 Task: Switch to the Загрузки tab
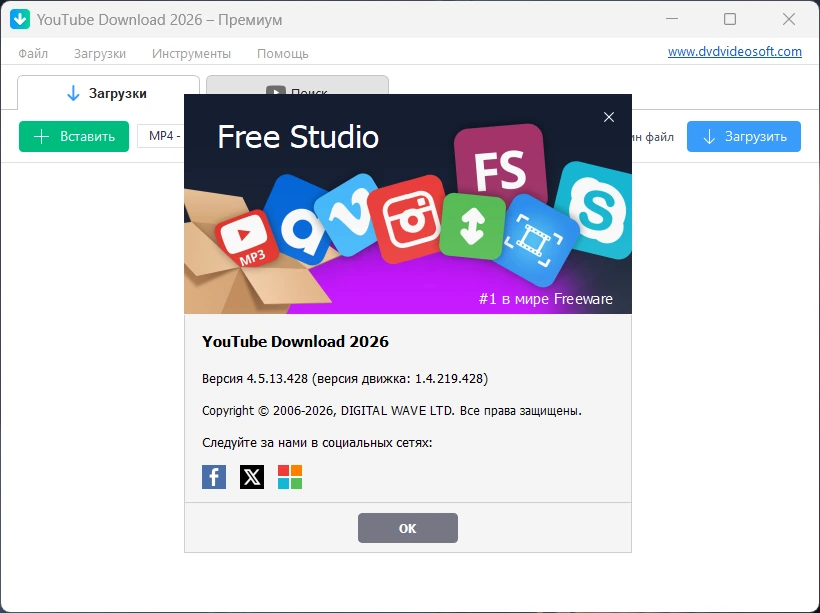[x=108, y=93]
